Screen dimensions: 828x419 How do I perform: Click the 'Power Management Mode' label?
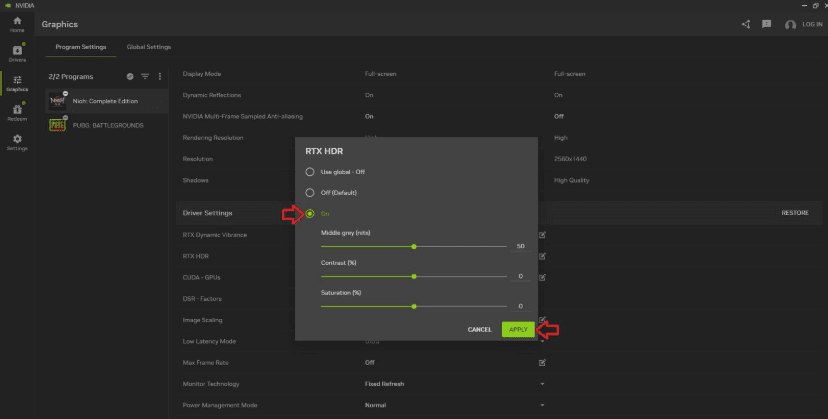click(x=220, y=405)
